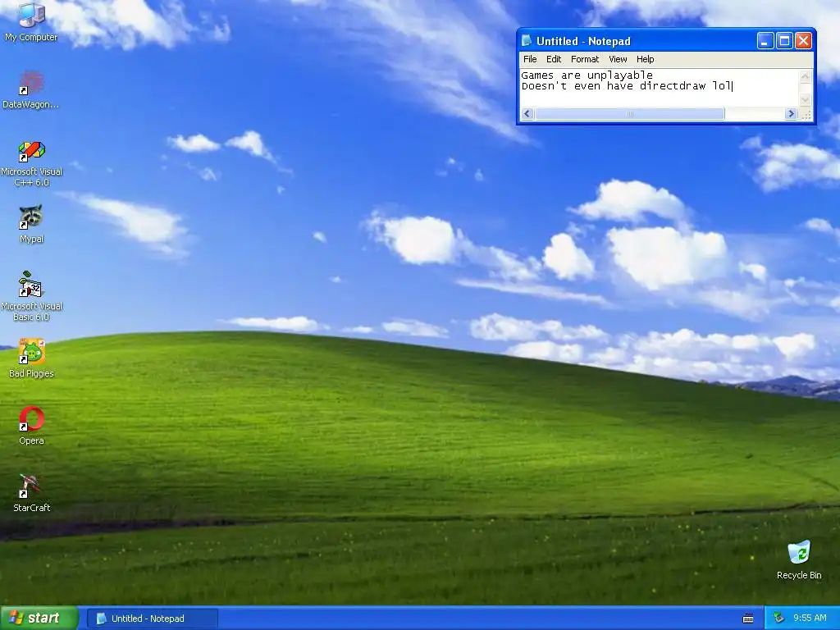Click the Notepad horizontal scroll left arrow
The height and width of the screenshot is (630, 840).
527,113
